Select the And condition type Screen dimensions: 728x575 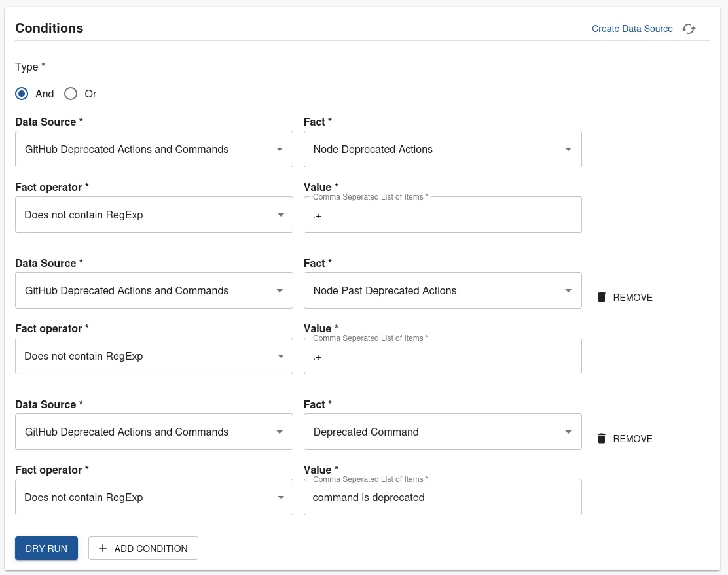click(22, 94)
